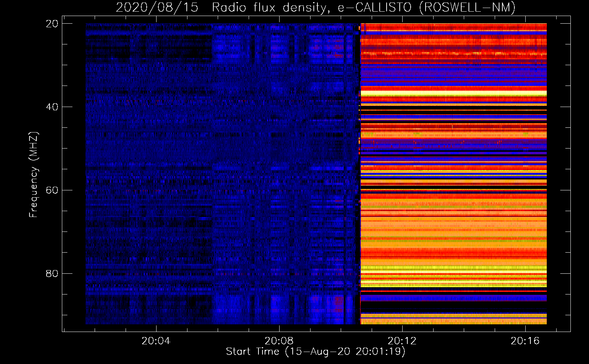Select the 20:12 time tick label
The image size is (589, 364).
[x=402, y=341]
